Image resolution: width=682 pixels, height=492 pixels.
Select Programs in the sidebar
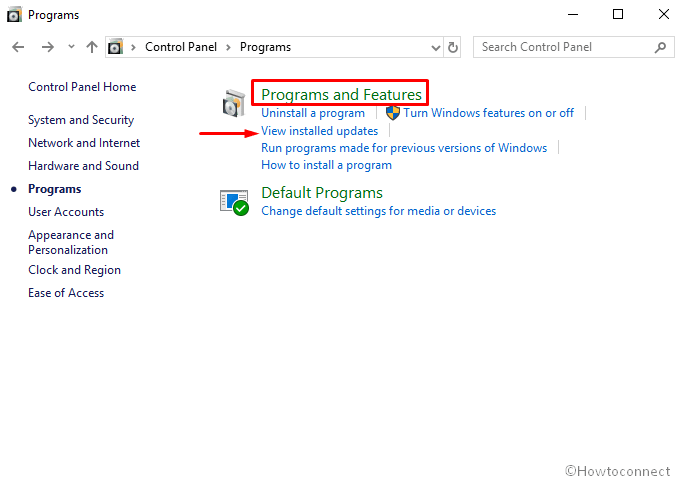point(55,189)
